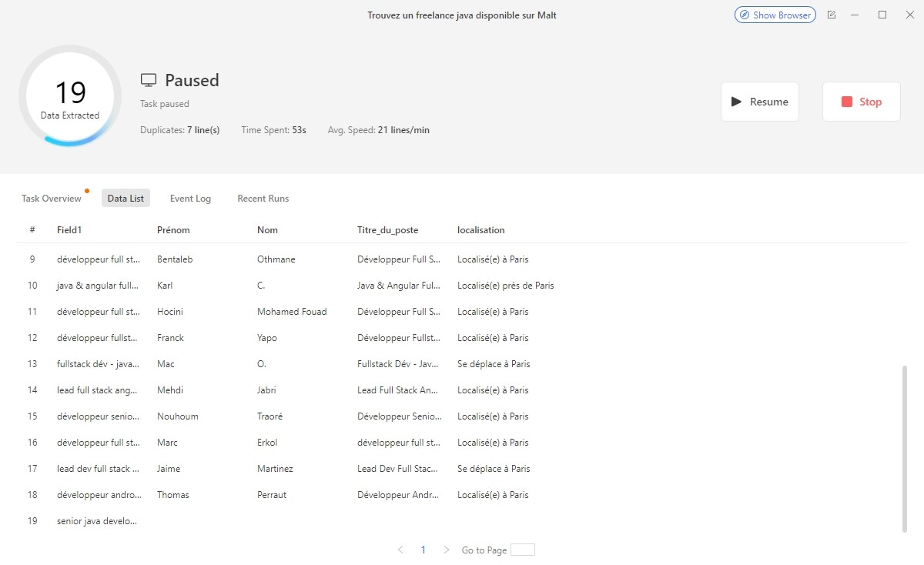Click page number 1 in pagination

tap(423, 550)
